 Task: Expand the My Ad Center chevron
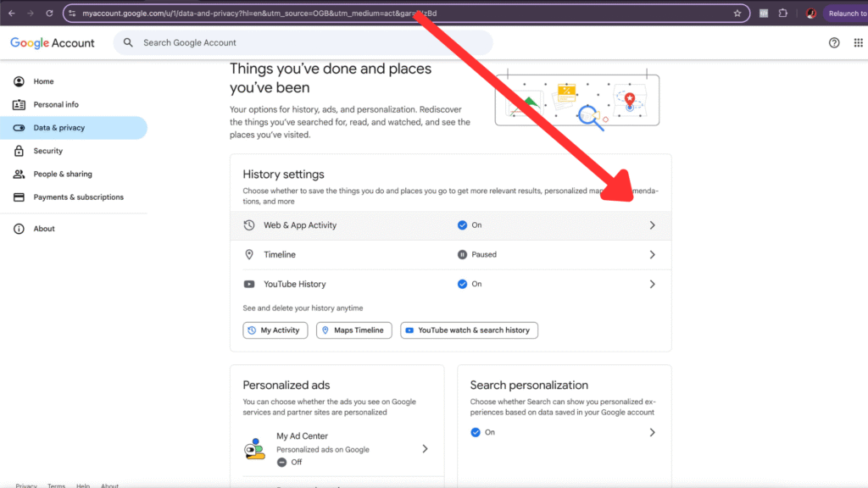[425, 449]
